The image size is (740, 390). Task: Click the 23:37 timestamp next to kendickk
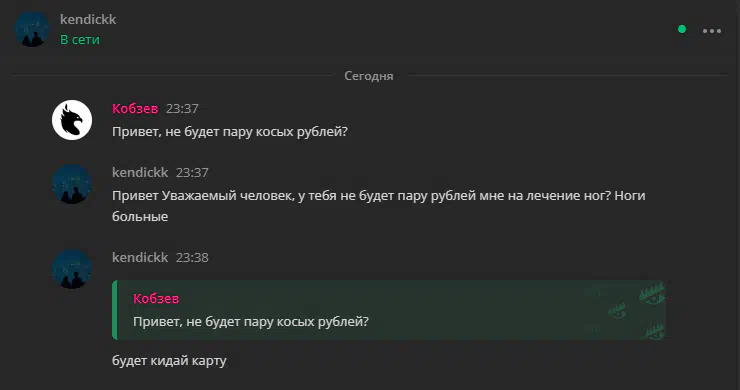point(192,172)
